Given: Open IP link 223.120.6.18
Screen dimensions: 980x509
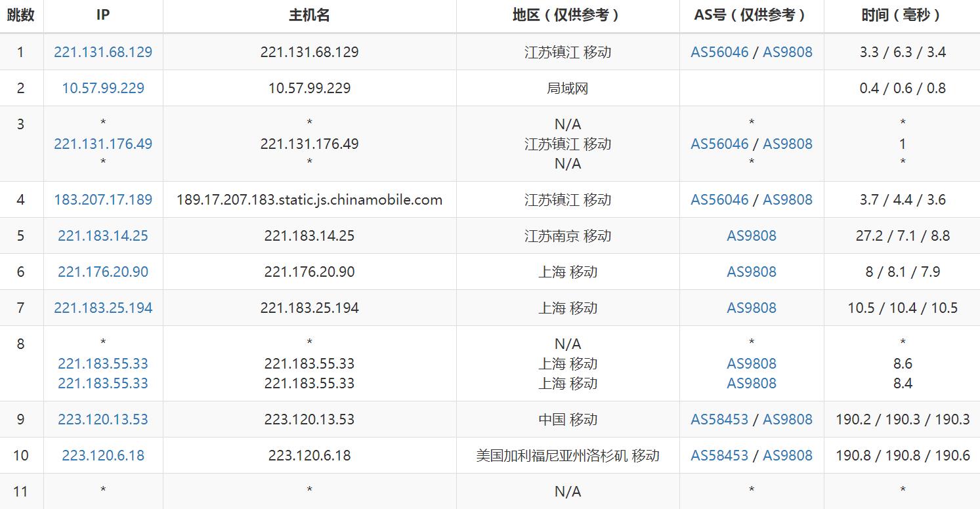Looking at the screenshot, I should [103, 455].
